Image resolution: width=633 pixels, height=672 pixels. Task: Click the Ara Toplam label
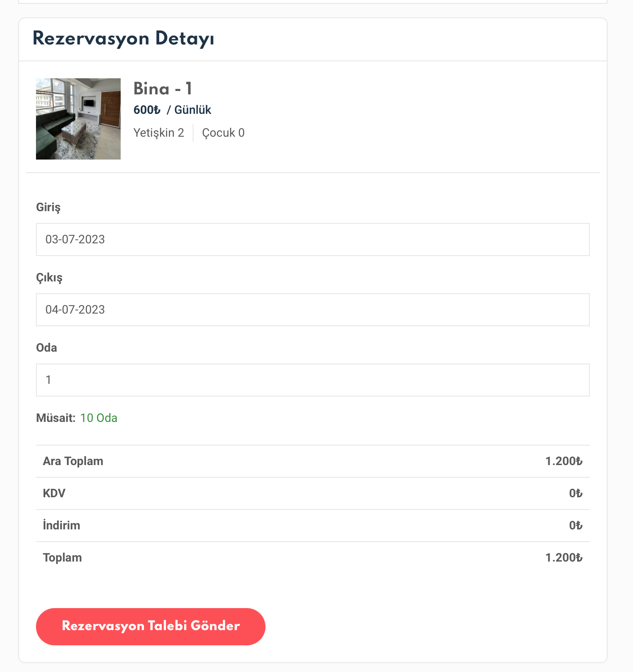click(x=73, y=461)
